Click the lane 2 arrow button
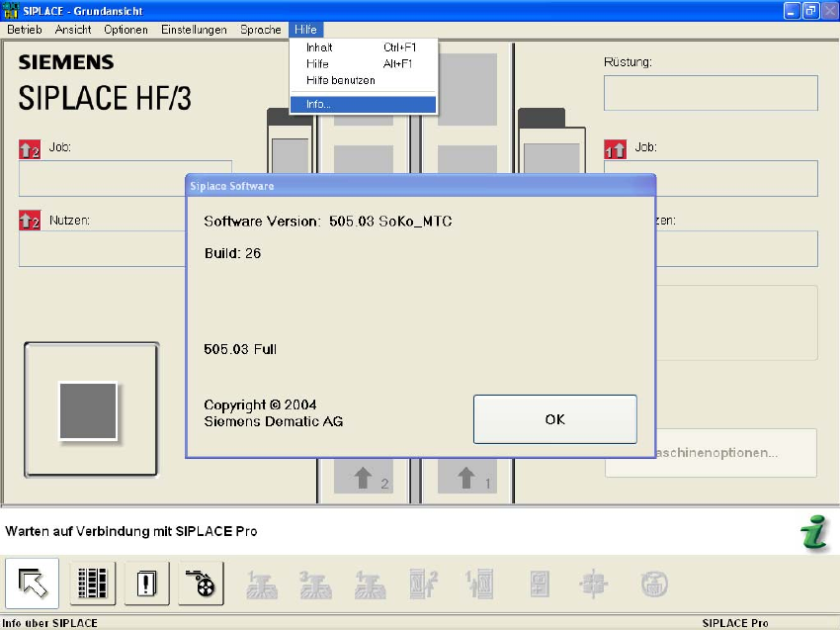The height and width of the screenshot is (630, 840). 364,477
